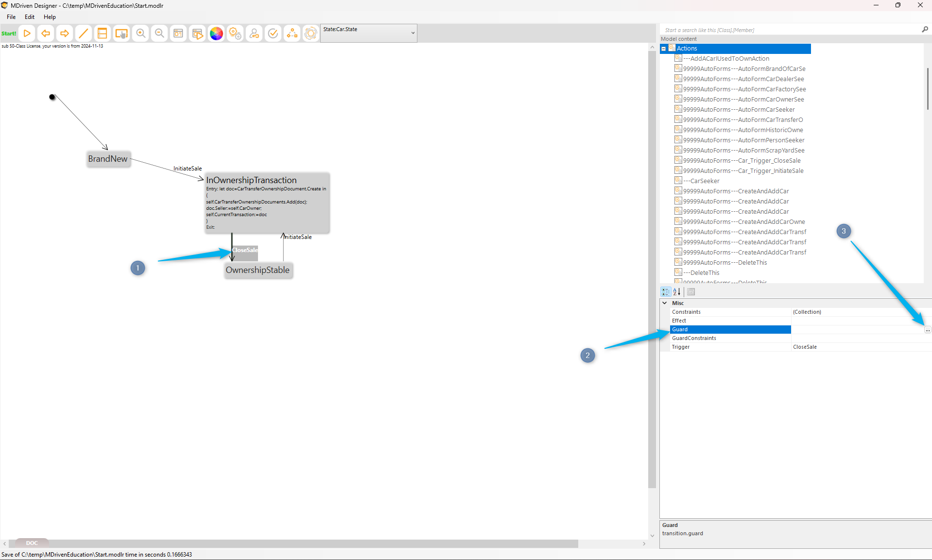Collapse the Actions tree node
This screenshot has height=560, width=932.
tap(664, 49)
